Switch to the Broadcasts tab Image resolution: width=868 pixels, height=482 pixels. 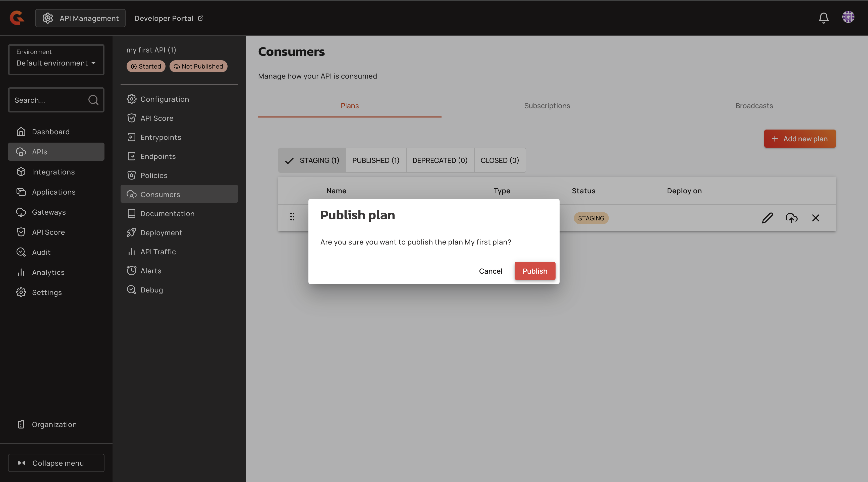pyautogui.click(x=754, y=106)
